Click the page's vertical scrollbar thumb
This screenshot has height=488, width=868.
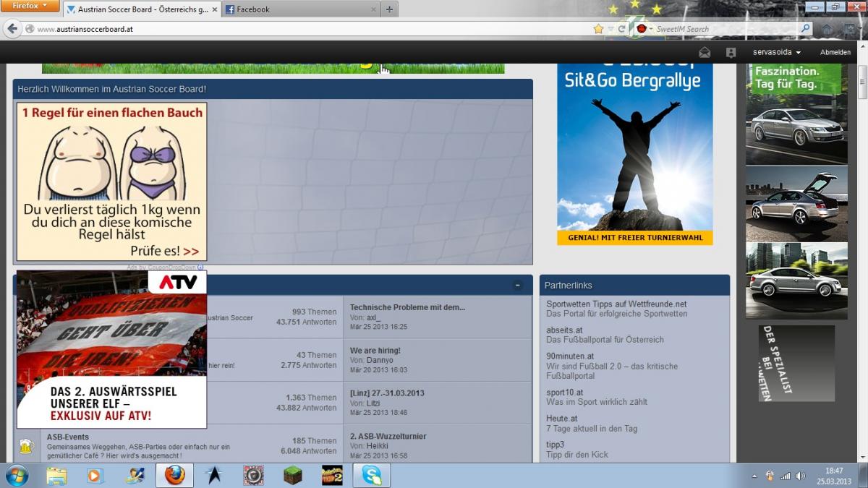pyautogui.click(x=862, y=82)
